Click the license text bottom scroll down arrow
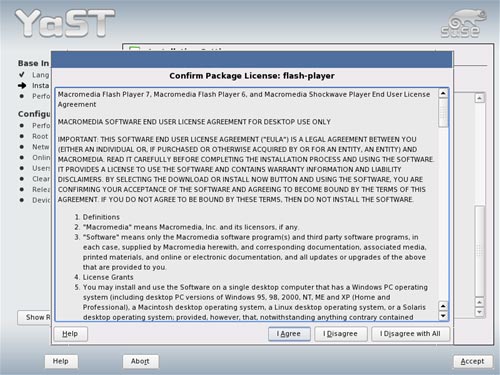 [x=443, y=316]
